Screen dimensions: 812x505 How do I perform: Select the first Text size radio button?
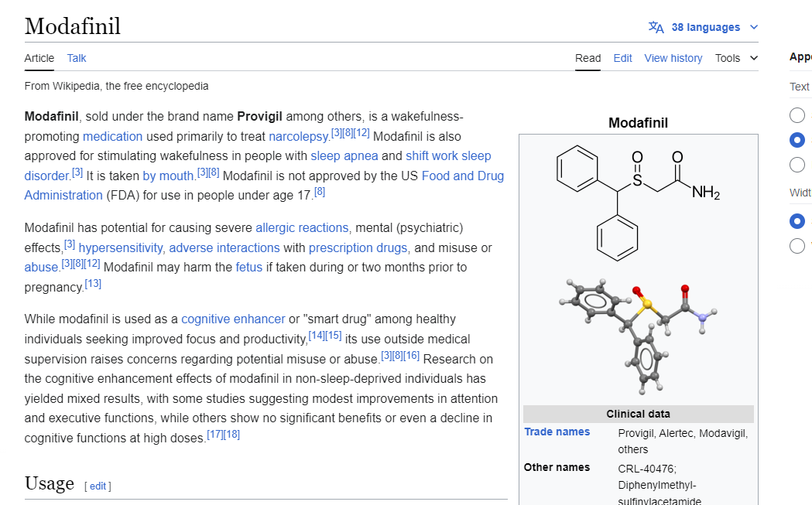tap(797, 115)
